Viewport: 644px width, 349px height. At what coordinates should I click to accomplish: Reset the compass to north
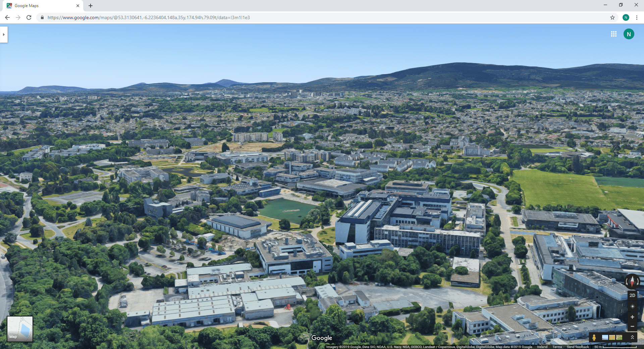click(632, 281)
